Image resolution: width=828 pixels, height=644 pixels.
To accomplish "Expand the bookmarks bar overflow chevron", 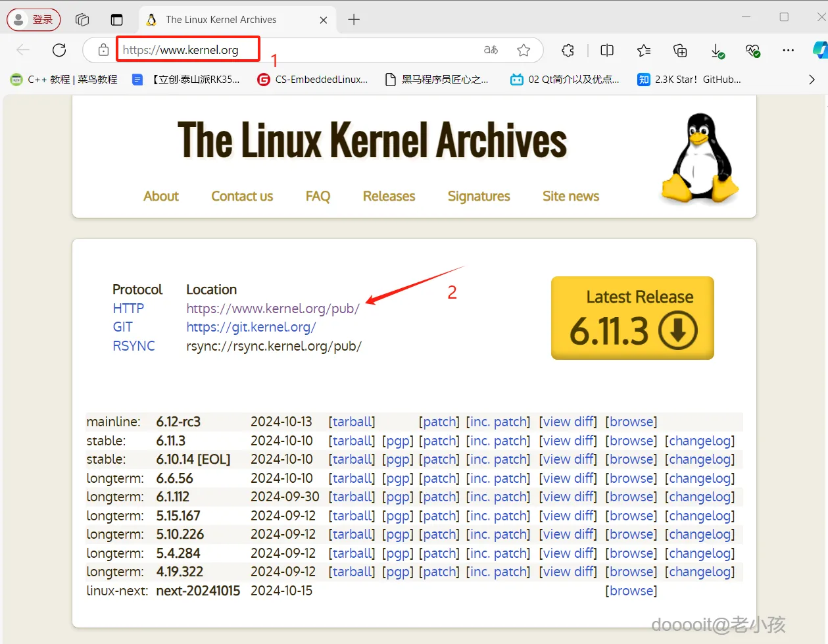I will (812, 80).
